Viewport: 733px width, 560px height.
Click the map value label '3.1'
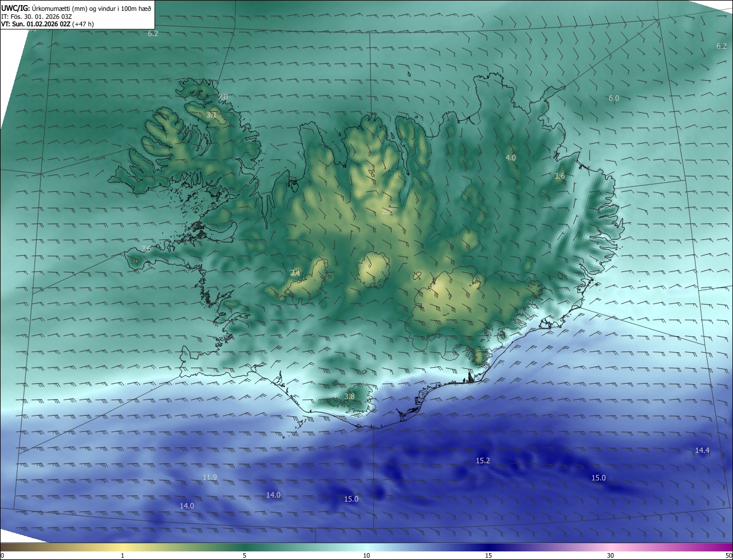click(211, 115)
